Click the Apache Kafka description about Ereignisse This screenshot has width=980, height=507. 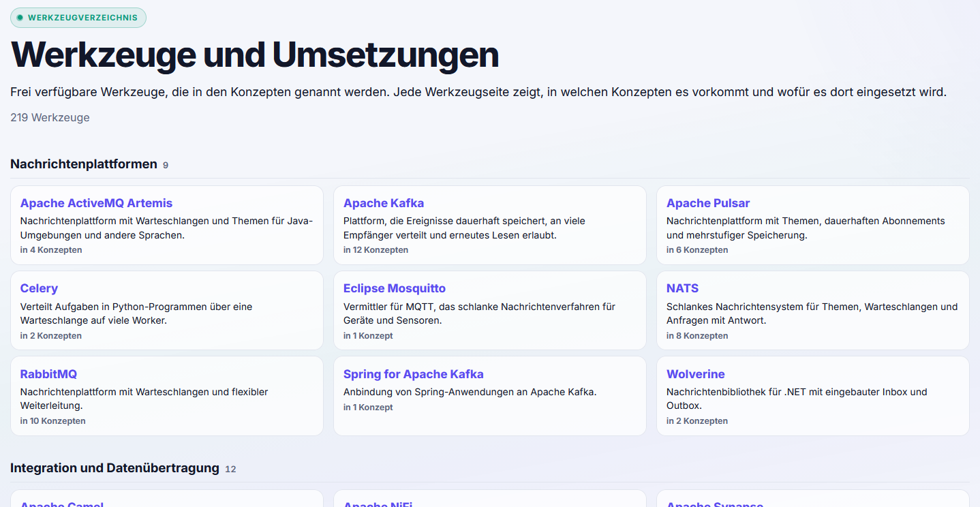[464, 228]
